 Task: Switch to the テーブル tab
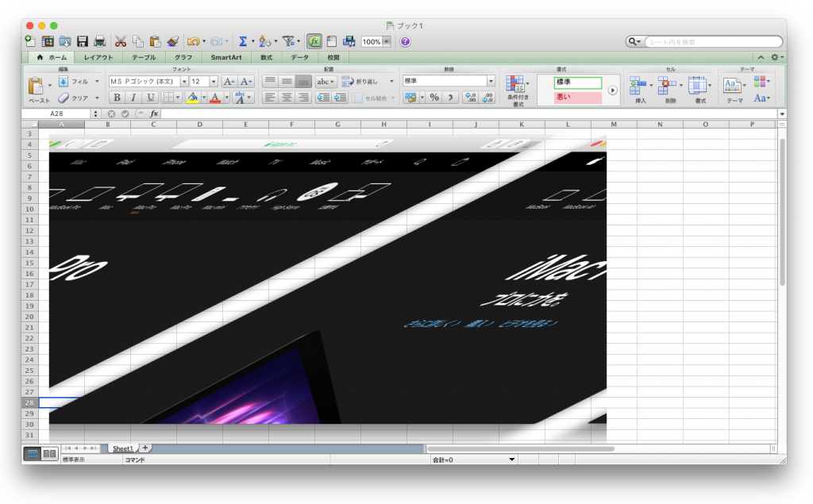[x=144, y=58]
